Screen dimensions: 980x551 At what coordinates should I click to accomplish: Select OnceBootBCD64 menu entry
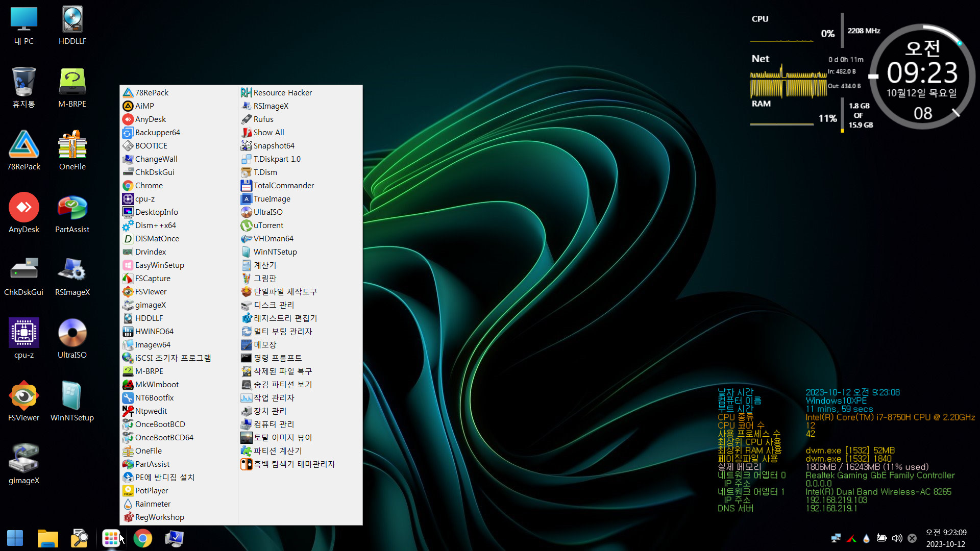tap(179, 437)
